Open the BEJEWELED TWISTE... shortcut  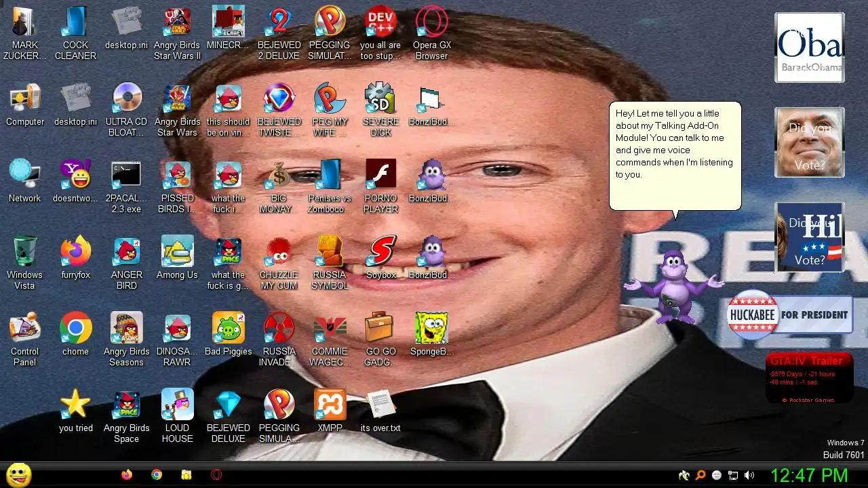coord(279,110)
